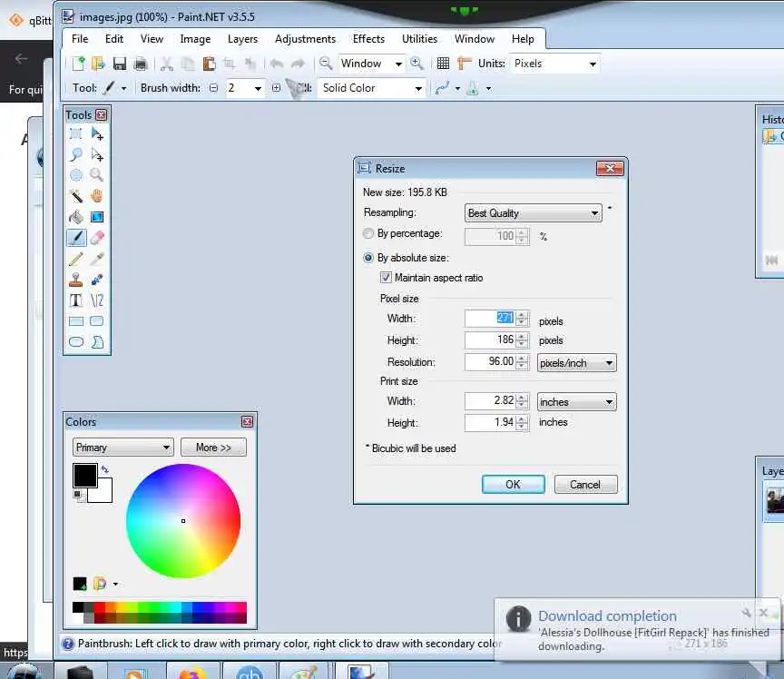Select the Ellipse Select tool
This screenshot has width=784, height=679.
click(x=75, y=175)
